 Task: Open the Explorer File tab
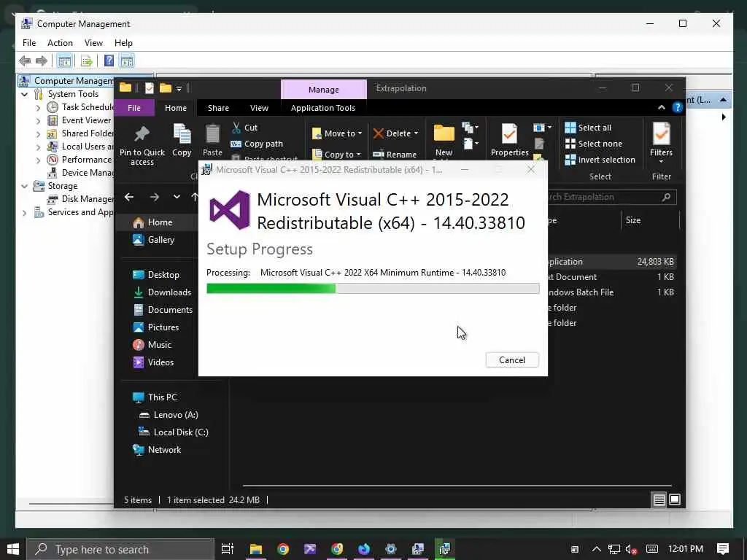tap(134, 108)
